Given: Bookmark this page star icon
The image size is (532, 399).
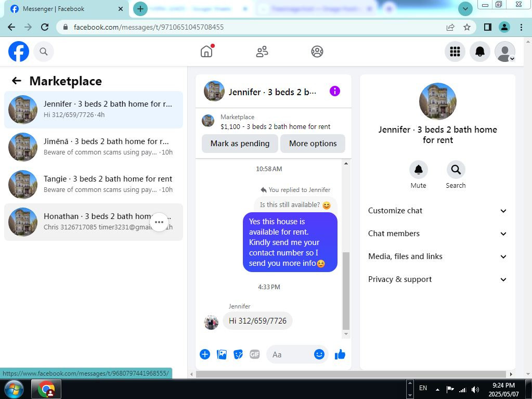Looking at the screenshot, I should [x=467, y=27].
